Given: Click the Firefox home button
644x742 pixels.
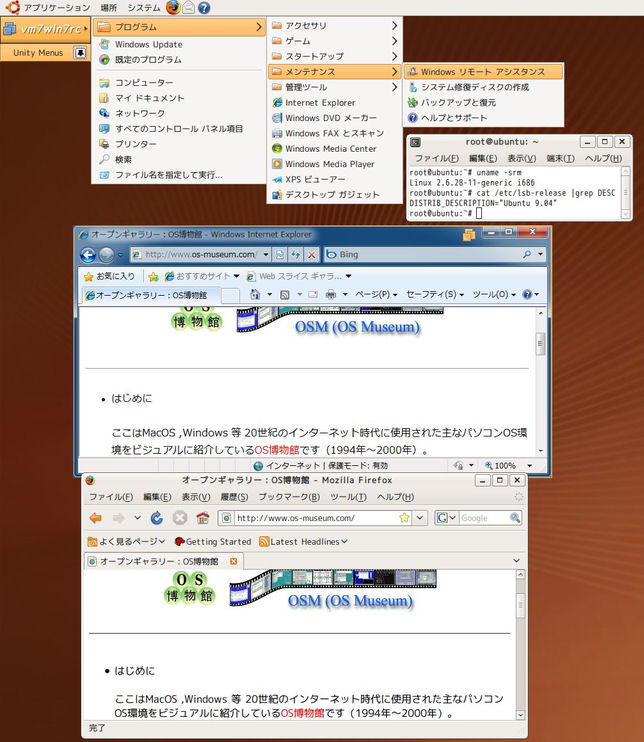Looking at the screenshot, I should pos(203,518).
